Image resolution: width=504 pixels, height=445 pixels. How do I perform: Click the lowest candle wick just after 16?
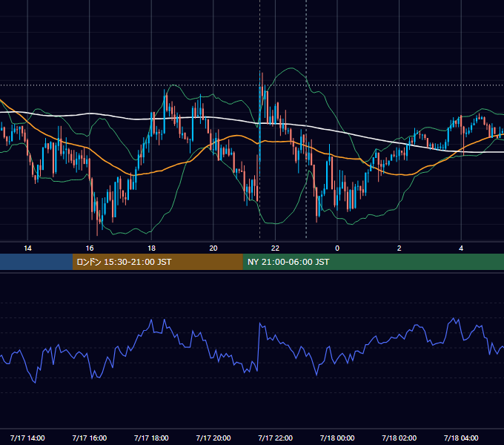[97, 217]
